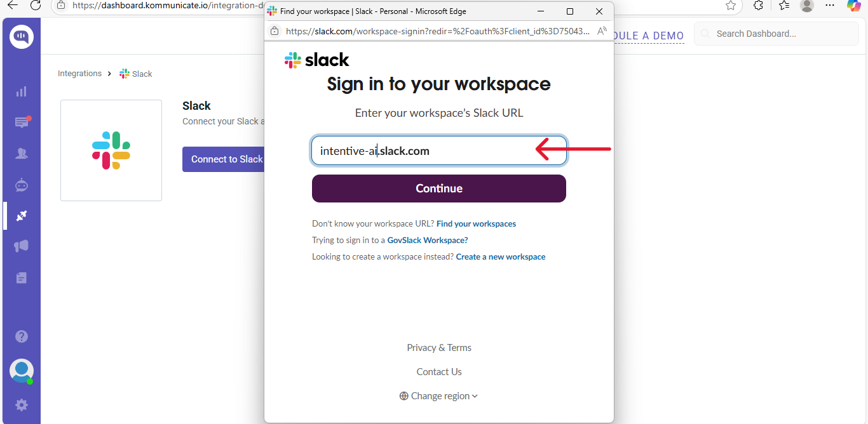
Task: Open favorites list icon in browser
Action: (784, 5)
